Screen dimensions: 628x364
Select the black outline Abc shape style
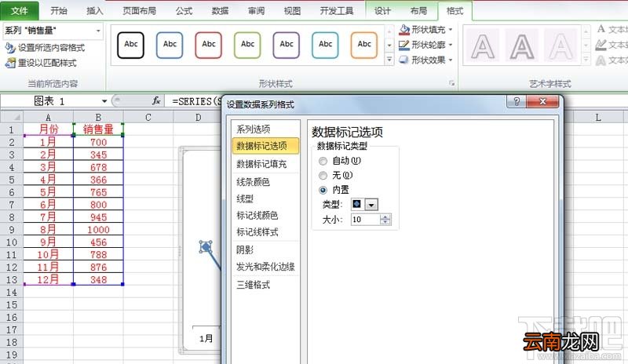(x=130, y=45)
